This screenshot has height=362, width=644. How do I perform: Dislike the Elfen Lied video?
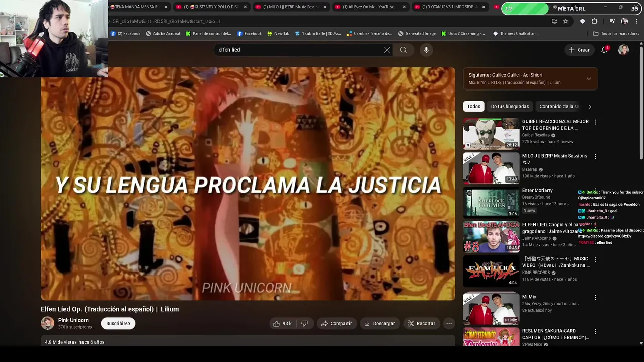[x=304, y=323]
